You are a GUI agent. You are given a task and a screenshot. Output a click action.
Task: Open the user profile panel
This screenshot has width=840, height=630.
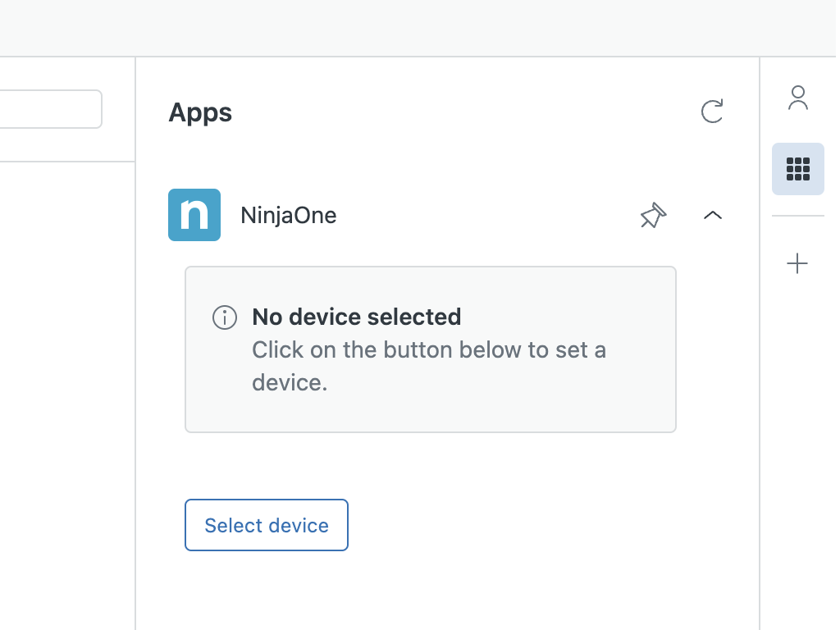797,97
